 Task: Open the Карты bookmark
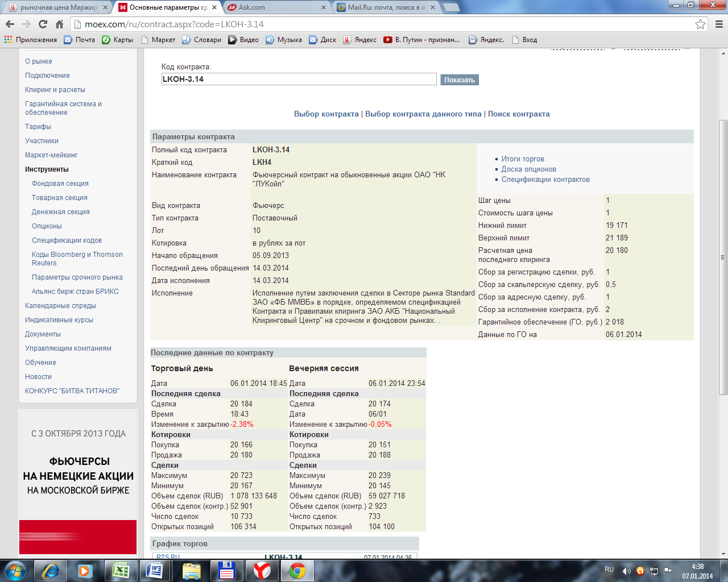tap(118, 40)
